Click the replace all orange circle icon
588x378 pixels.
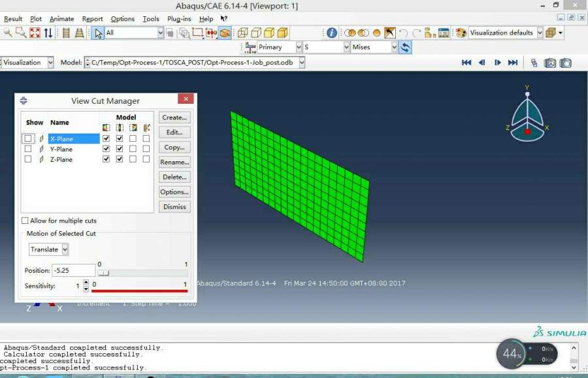[x=376, y=33]
